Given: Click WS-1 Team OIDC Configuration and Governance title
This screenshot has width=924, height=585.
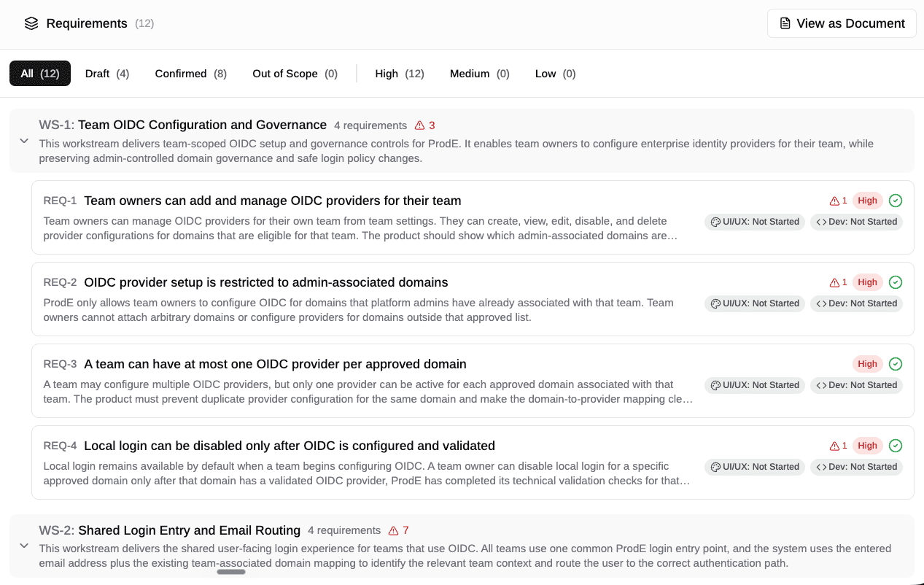Looking at the screenshot, I should (x=203, y=125).
